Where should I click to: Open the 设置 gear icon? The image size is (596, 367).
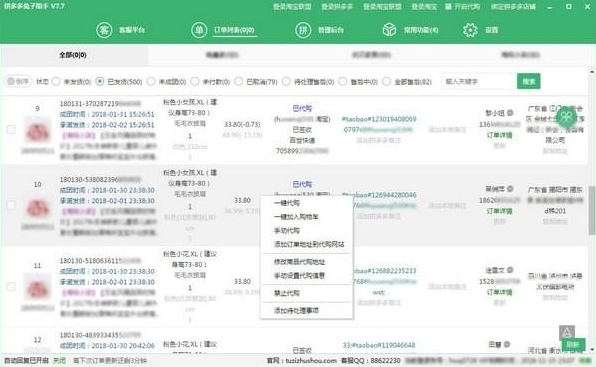470,30
